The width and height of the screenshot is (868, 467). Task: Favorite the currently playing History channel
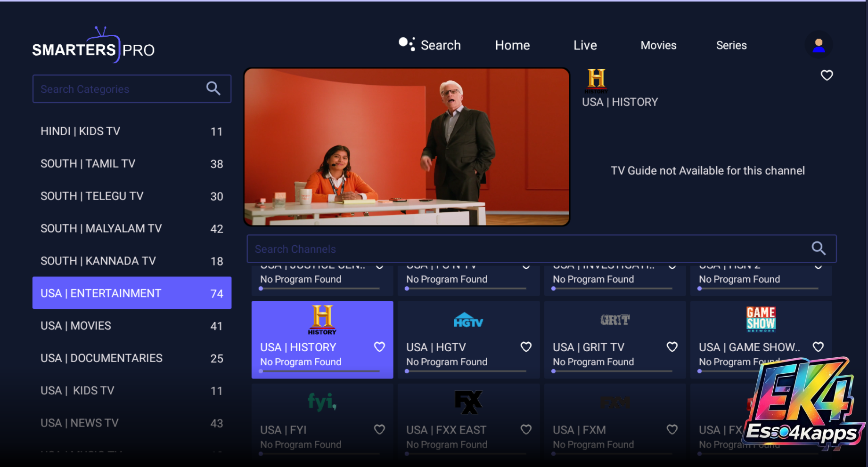(x=827, y=75)
